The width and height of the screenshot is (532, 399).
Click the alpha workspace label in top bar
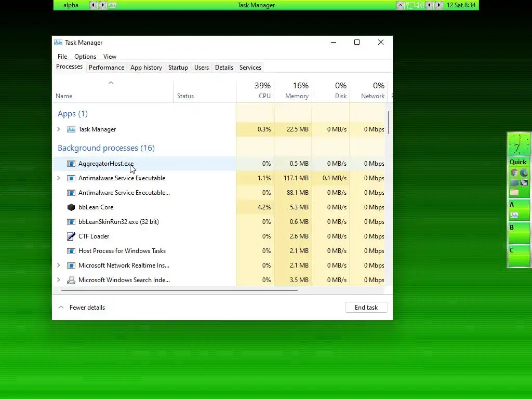coord(71,5)
